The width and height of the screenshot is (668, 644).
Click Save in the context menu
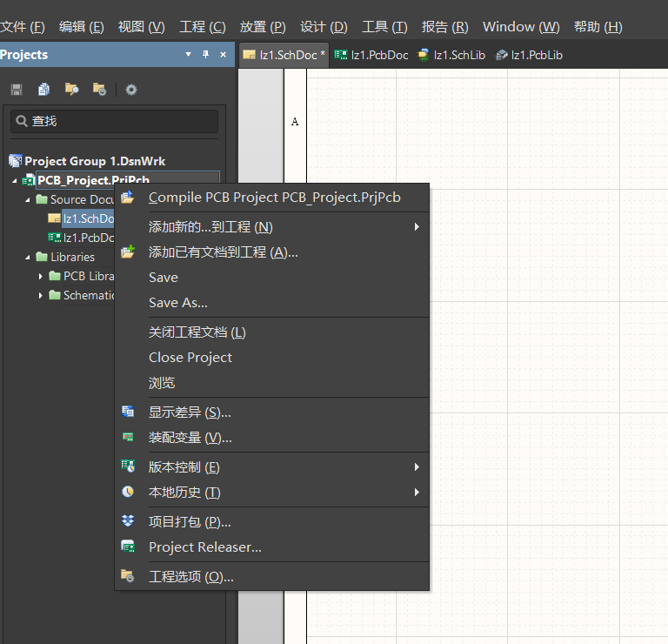click(x=271, y=278)
